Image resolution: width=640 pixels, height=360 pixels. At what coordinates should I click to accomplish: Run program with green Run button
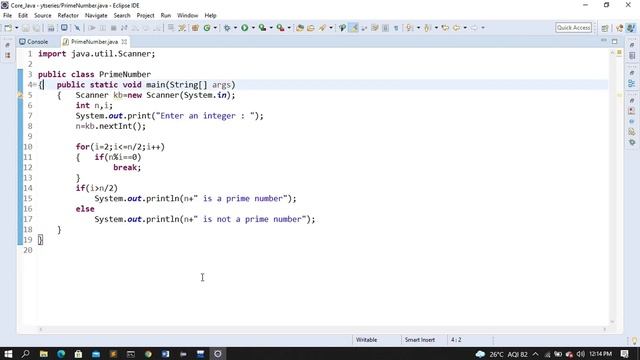(x=244, y=28)
